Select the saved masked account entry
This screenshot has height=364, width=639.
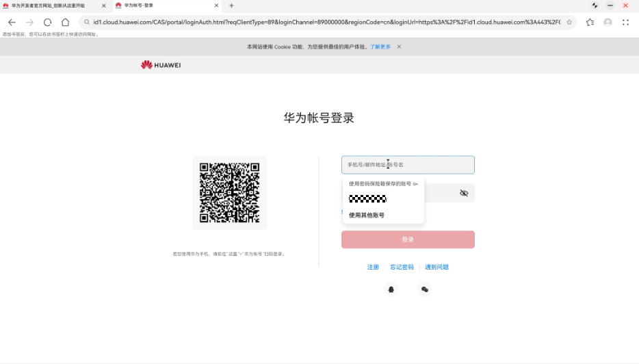click(367, 199)
